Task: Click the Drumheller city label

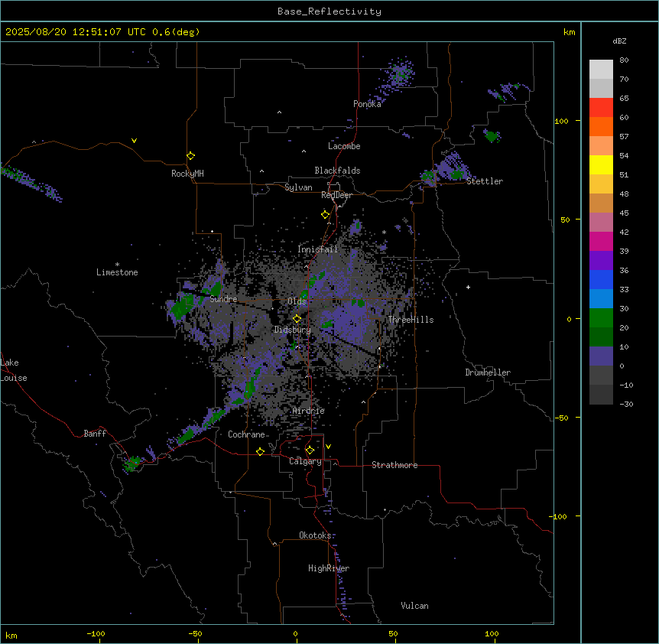Action: [x=488, y=372]
